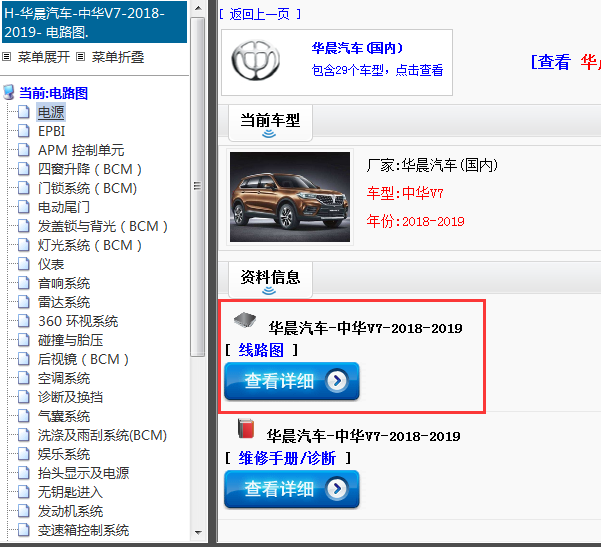Open 气囊系统 entry
This screenshot has height=547, width=601.
point(64,416)
